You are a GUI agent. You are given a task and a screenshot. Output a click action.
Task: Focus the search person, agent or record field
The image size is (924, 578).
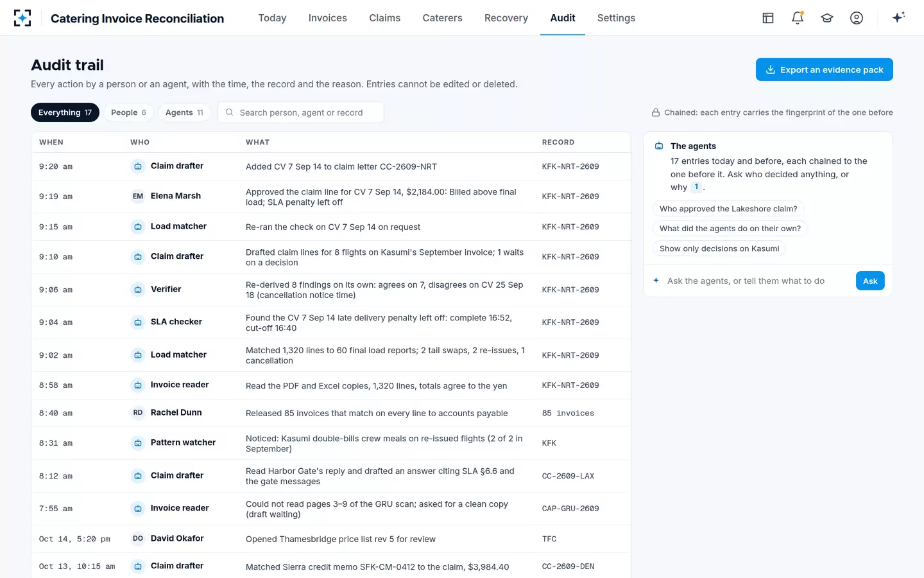[301, 112]
